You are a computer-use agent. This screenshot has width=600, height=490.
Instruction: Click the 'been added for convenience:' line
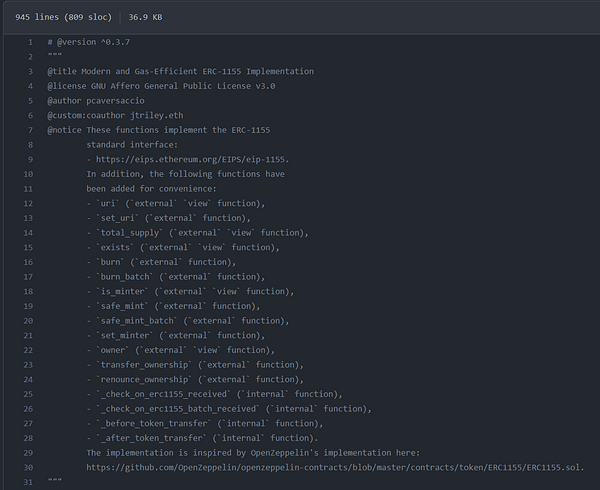tap(152, 189)
